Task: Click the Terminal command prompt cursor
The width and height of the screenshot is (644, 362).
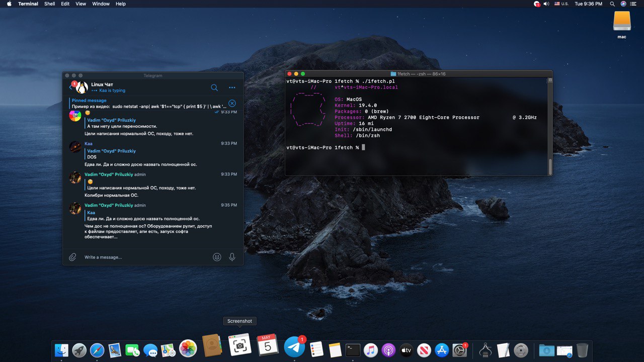Action: (x=363, y=147)
